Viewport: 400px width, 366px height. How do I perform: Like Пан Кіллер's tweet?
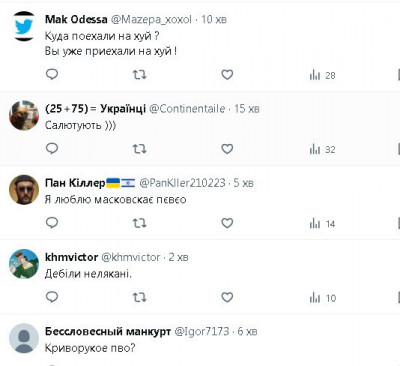tap(227, 223)
